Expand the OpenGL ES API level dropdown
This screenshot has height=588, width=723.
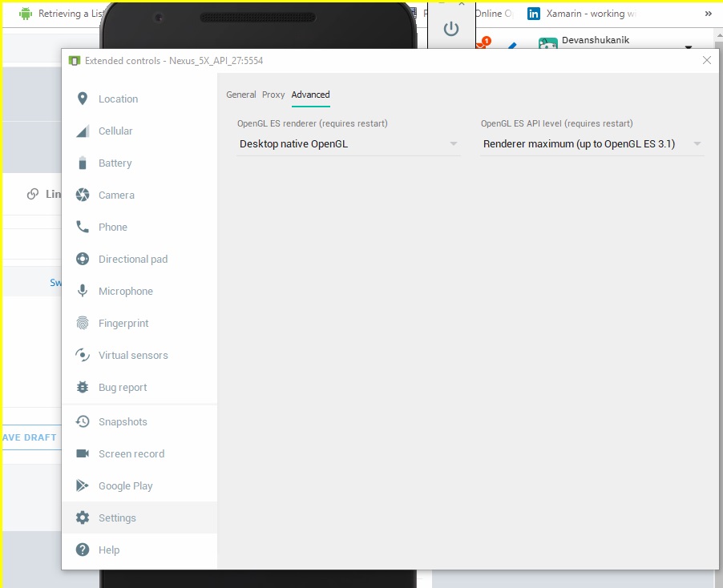[x=592, y=144]
